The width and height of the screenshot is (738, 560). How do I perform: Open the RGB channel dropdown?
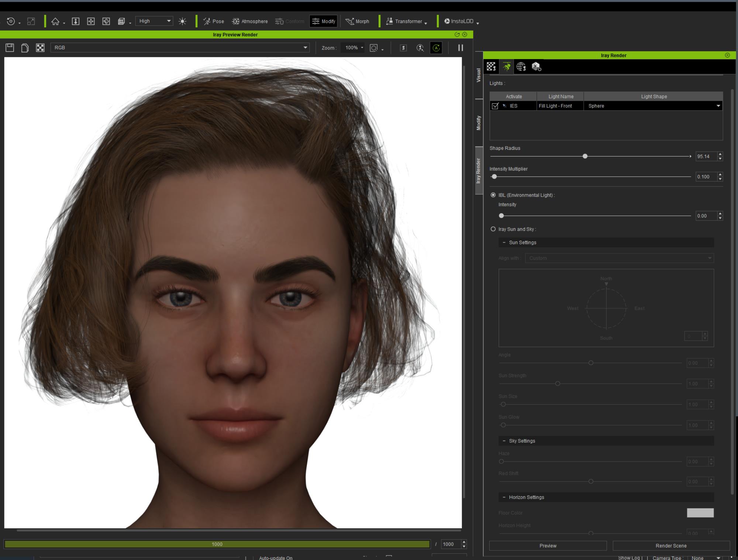(x=180, y=48)
